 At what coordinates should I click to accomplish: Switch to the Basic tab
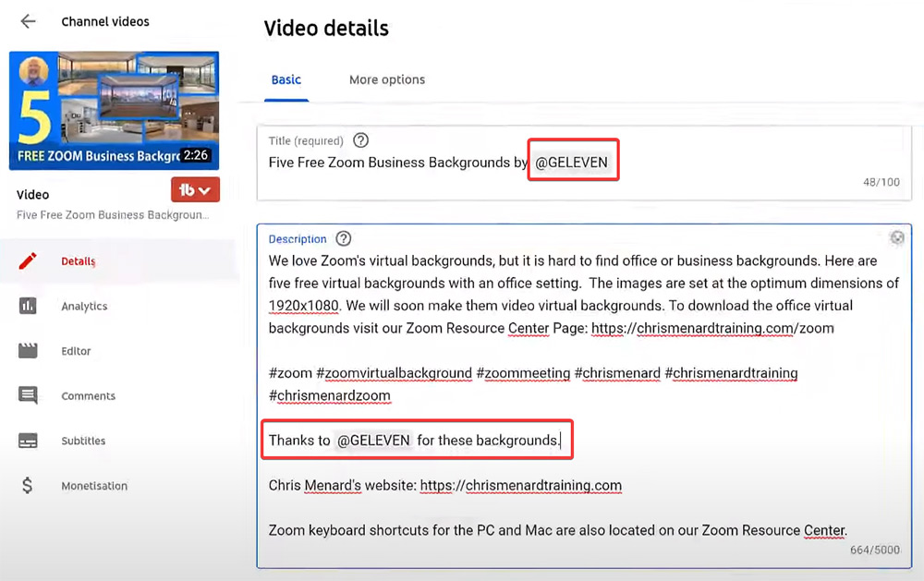286,79
